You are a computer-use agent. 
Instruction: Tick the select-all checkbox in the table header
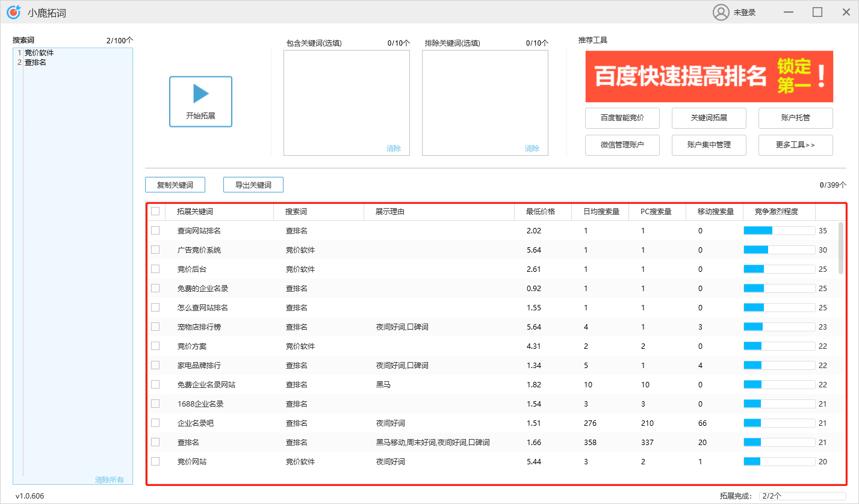155,211
